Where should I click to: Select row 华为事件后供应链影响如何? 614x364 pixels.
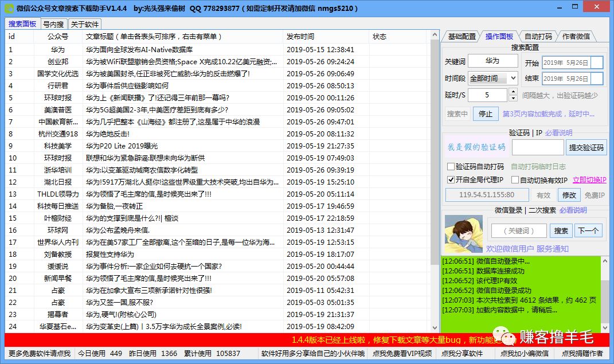217,86
